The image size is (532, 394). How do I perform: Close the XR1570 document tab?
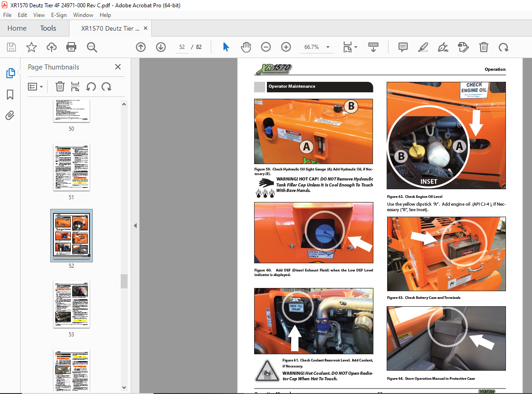pyautogui.click(x=145, y=28)
